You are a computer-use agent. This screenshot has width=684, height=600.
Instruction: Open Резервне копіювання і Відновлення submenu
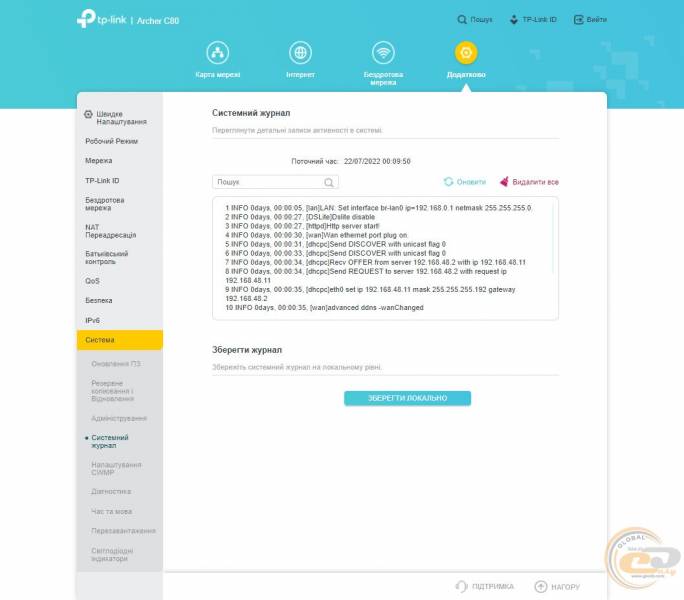113,391
